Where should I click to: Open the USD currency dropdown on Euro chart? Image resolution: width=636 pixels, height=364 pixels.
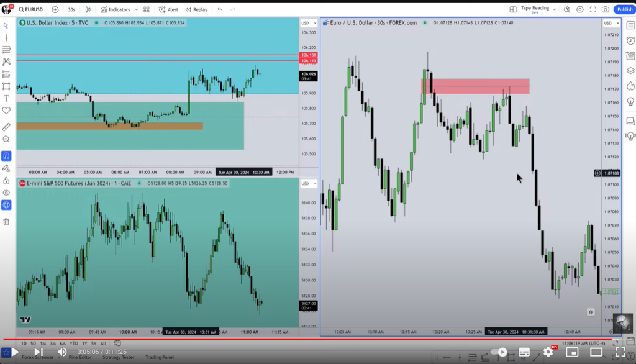[611, 23]
